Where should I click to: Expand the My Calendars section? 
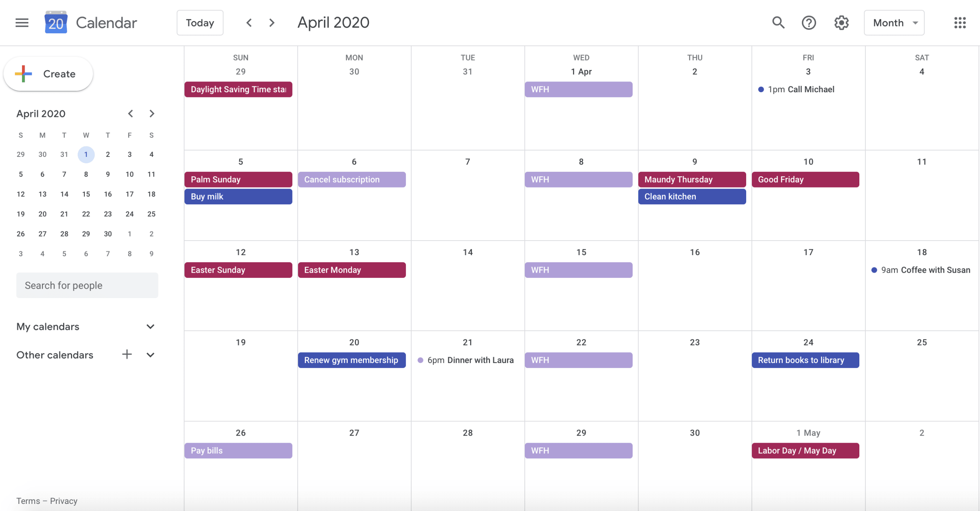point(150,326)
